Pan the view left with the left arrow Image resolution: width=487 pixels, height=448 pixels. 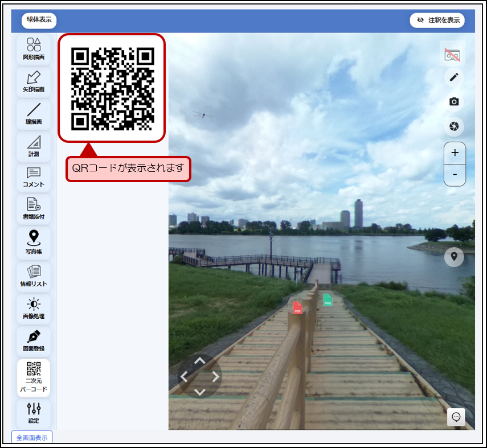coord(184,377)
